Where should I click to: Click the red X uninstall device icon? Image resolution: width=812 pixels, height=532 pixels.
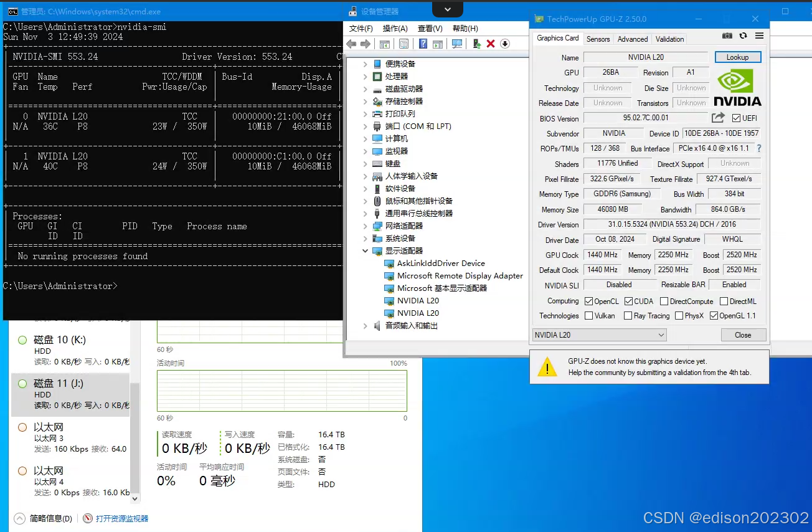(x=491, y=44)
